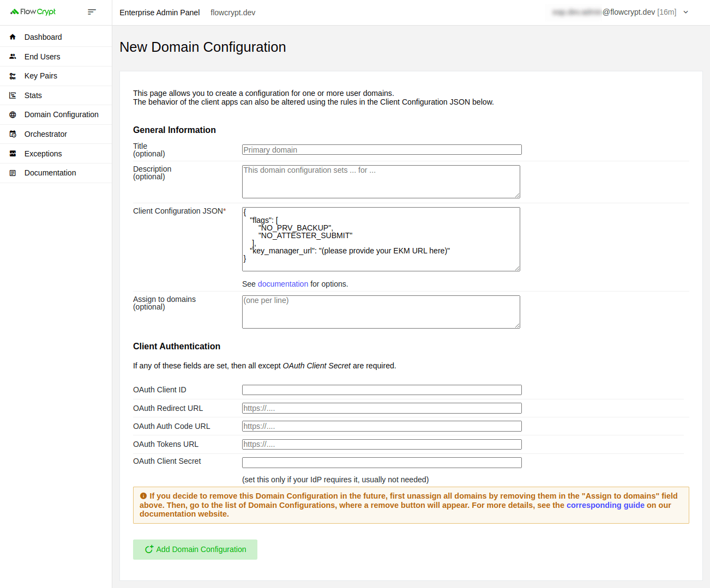Click the refresh-plus icon on Add button
This screenshot has width=710, height=588.
pos(149,549)
